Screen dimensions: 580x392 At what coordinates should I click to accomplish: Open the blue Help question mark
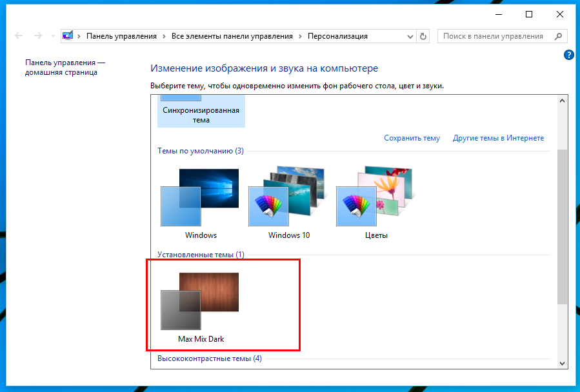(568, 55)
